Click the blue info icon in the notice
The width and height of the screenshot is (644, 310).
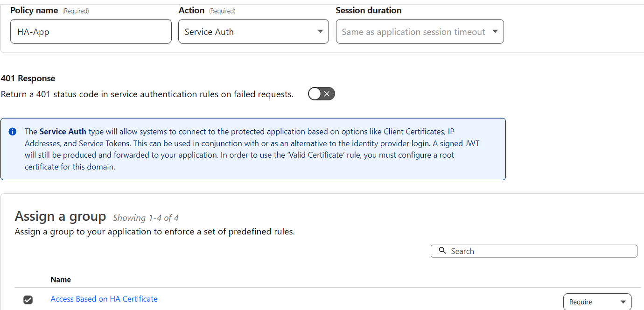click(13, 132)
